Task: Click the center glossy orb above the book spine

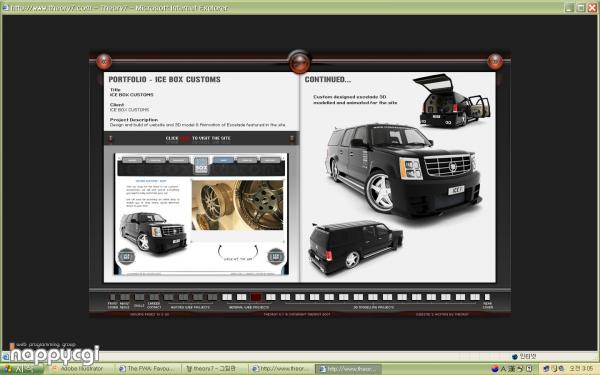Action: pos(299,61)
